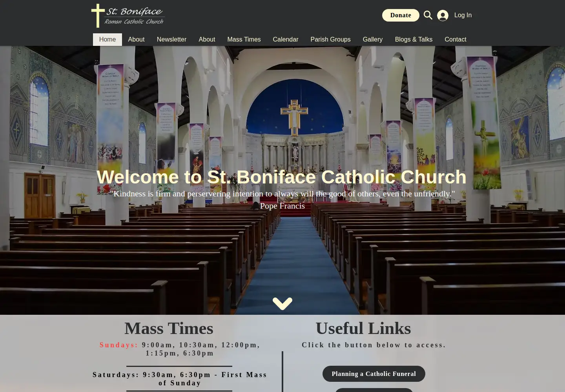Screen dimensions: 565x392
Task: Click the red Sundays label
Action: [x=118, y=345]
